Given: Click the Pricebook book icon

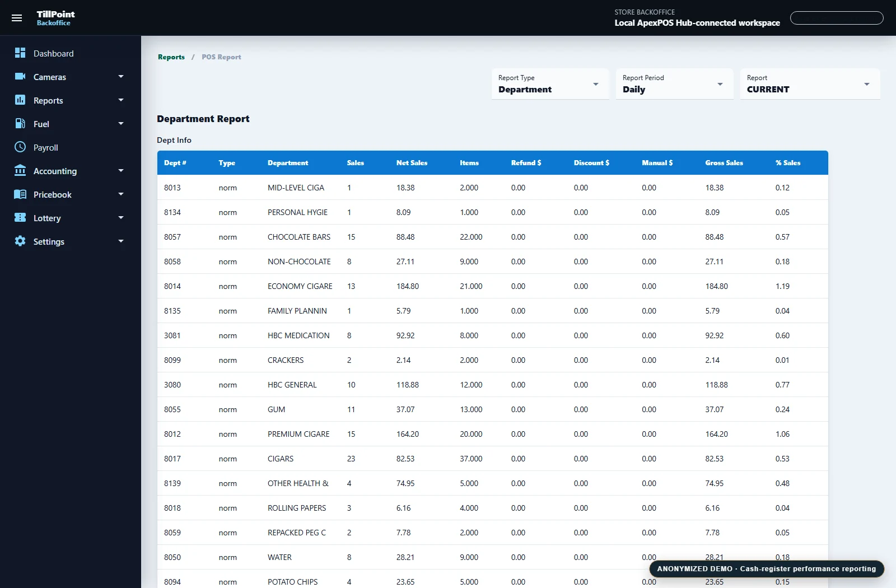Looking at the screenshot, I should (20, 194).
